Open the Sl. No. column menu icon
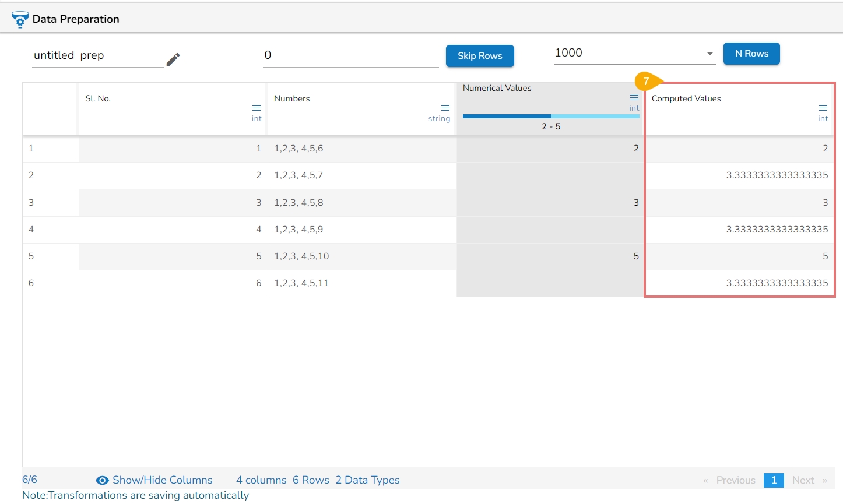This screenshot has width=843, height=504. 257,108
